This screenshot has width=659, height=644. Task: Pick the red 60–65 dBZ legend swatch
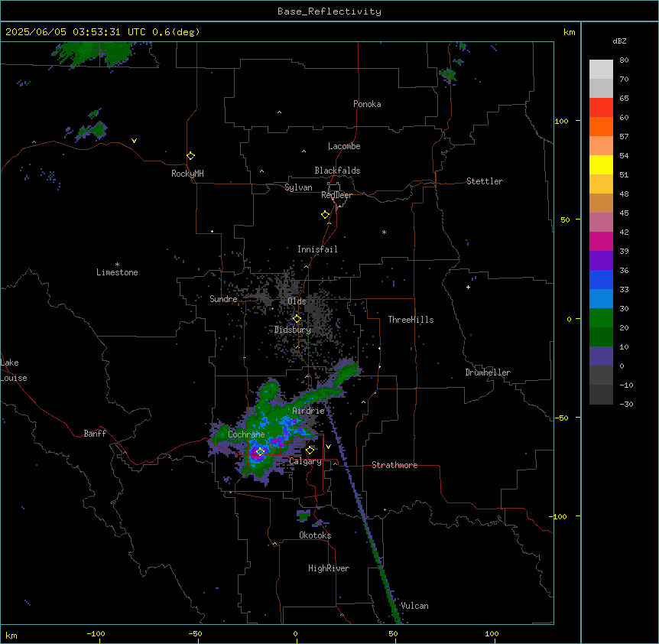(601, 108)
